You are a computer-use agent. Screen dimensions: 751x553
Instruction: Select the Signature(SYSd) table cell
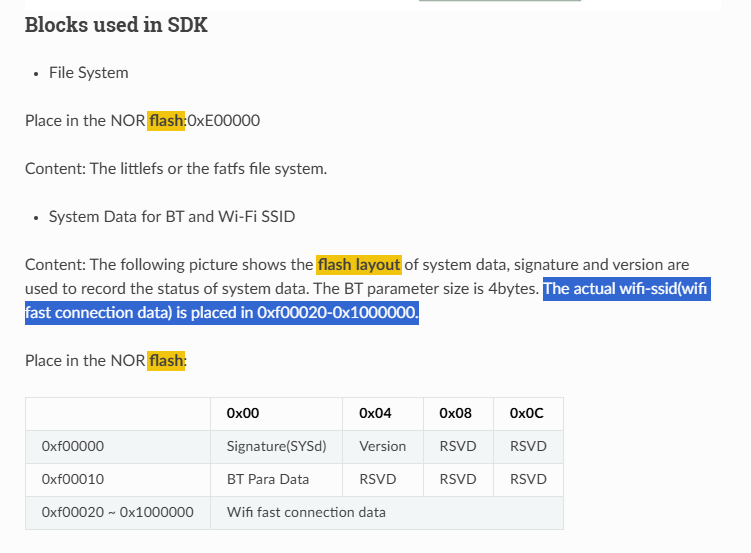tap(276, 446)
